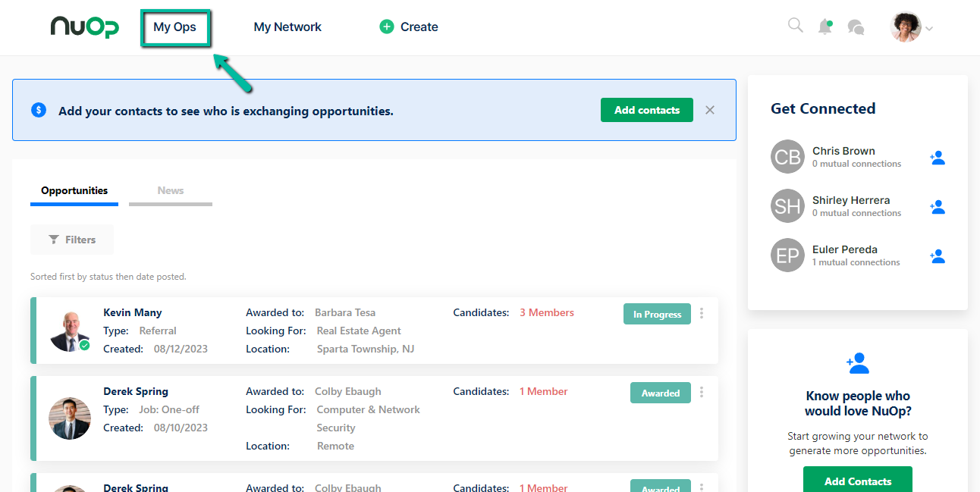
Task: Click the user profile avatar
Action: click(x=905, y=27)
